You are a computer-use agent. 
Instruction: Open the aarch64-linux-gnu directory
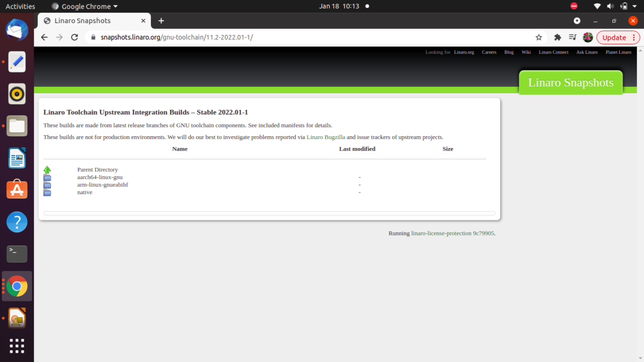click(x=100, y=178)
